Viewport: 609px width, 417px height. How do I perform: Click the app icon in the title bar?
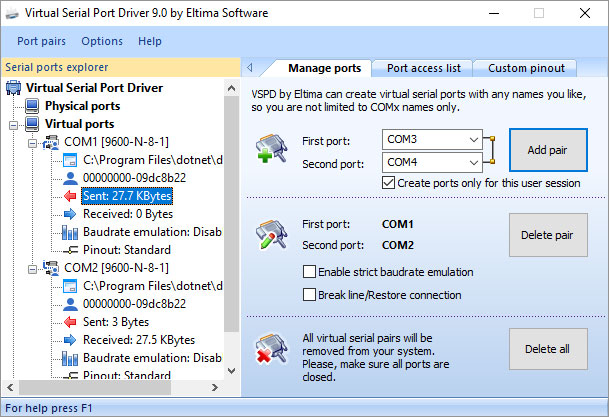coord(12,14)
